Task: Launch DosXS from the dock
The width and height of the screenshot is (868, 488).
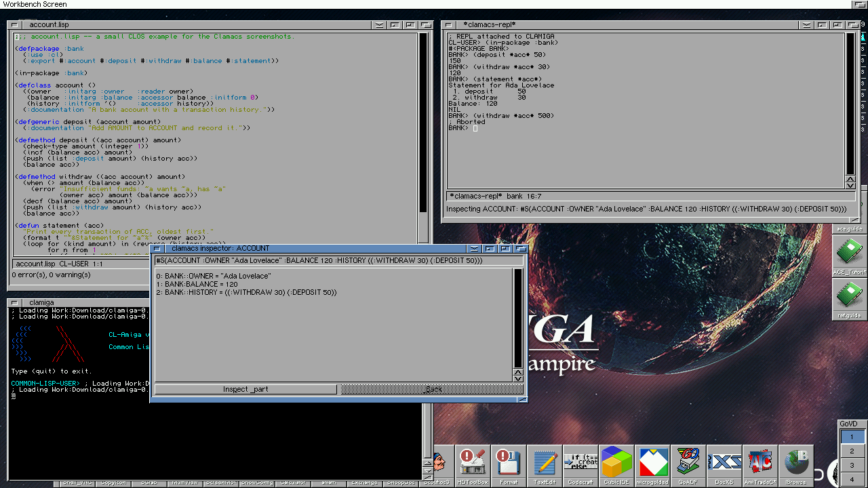Action: pos(724,465)
